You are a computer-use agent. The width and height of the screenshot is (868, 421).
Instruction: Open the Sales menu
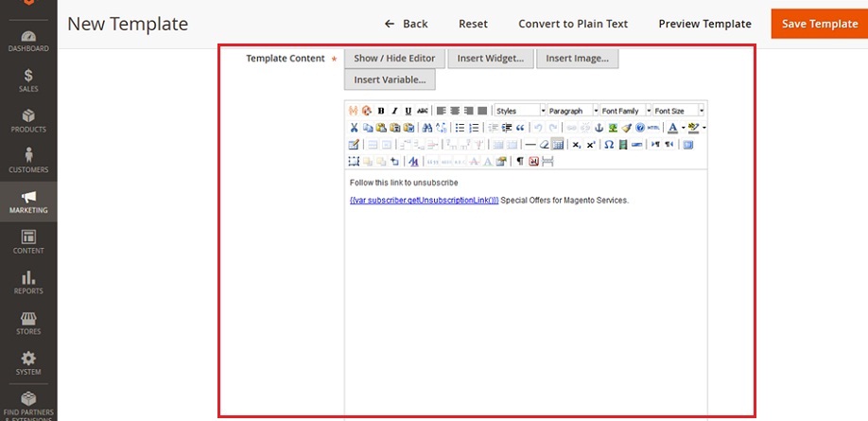[28, 80]
